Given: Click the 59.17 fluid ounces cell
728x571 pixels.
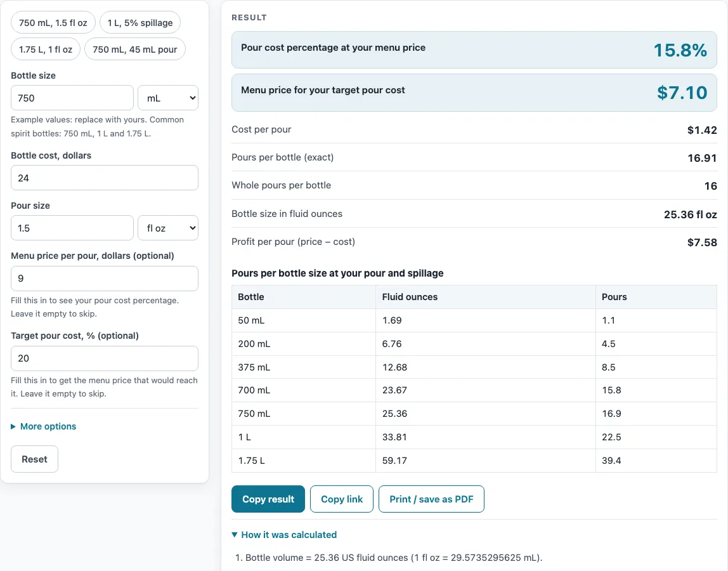Looking at the screenshot, I should (486, 461).
